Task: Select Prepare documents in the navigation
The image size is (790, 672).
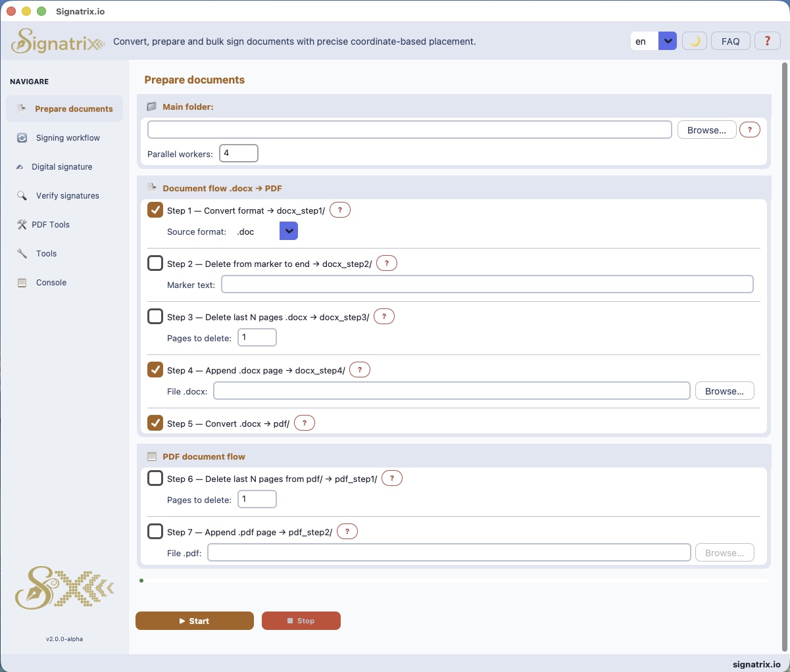Action: (x=74, y=108)
